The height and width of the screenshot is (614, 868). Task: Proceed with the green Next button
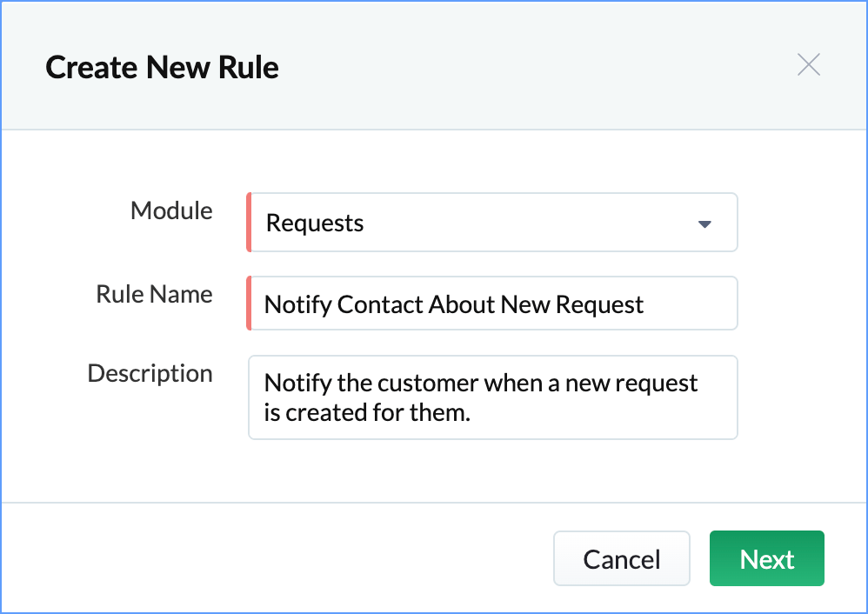[766, 559]
